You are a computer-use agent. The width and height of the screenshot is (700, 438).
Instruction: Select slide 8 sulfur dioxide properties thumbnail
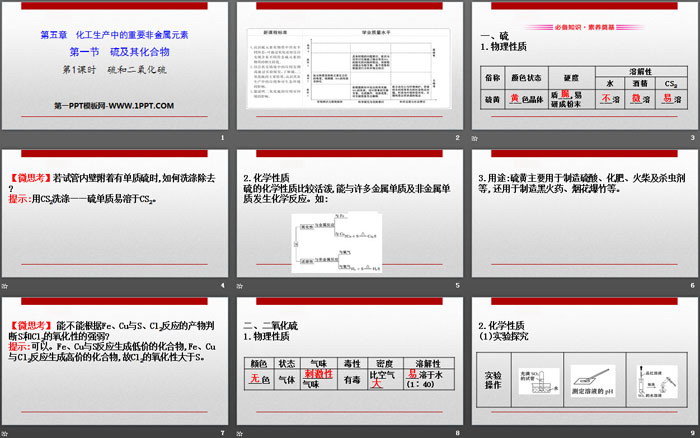(350, 361)
